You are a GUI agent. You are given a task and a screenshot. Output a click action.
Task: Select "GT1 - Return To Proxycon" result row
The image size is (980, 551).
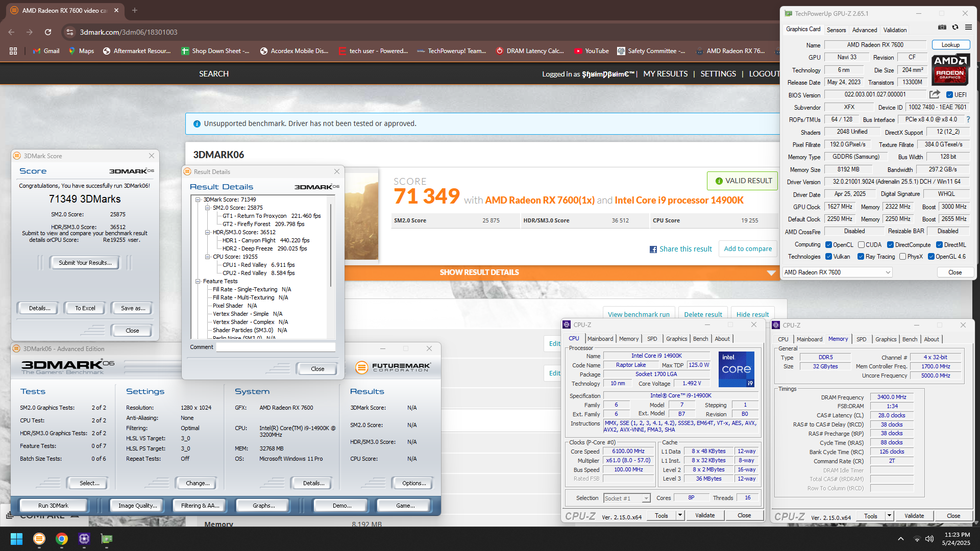pyautogui.click(x=272, y=216)
